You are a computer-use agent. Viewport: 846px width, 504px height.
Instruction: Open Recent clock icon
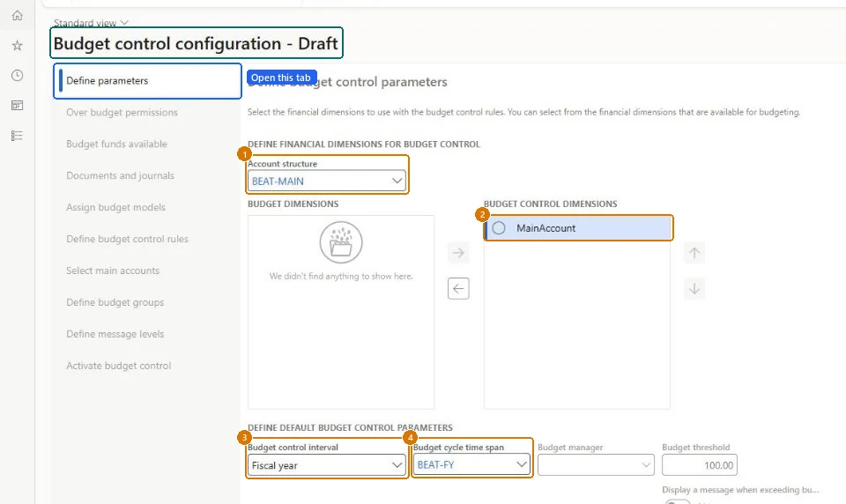click(x=18, y=75)
